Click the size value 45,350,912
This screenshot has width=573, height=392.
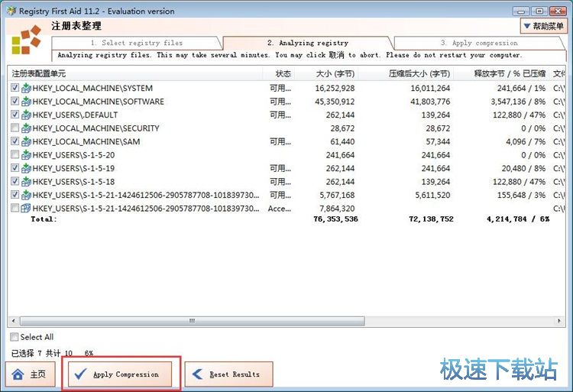tap(335, 102)
